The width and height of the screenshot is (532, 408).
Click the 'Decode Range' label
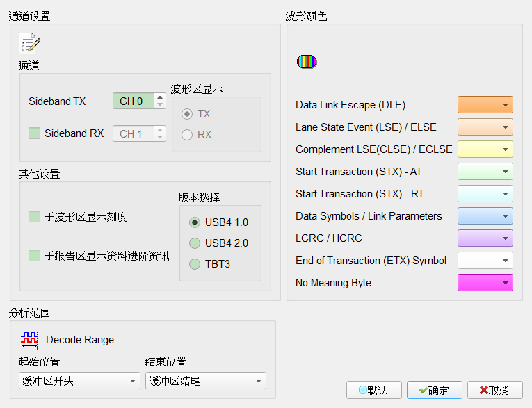pyautogui.click(x=80, y=340)
